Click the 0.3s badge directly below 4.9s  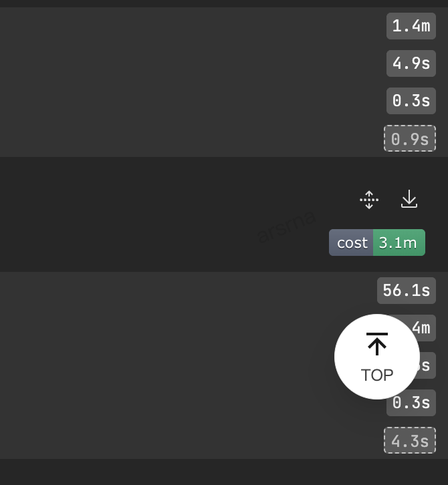[x=411, y=101]
